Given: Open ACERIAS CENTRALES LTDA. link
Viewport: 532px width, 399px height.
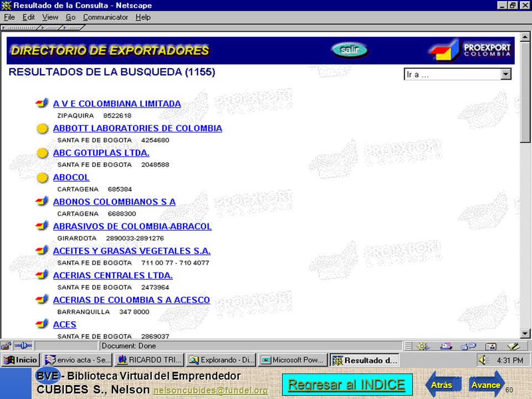Looking at the screenshot, I should pyautogui.click(x=112, y=275).
